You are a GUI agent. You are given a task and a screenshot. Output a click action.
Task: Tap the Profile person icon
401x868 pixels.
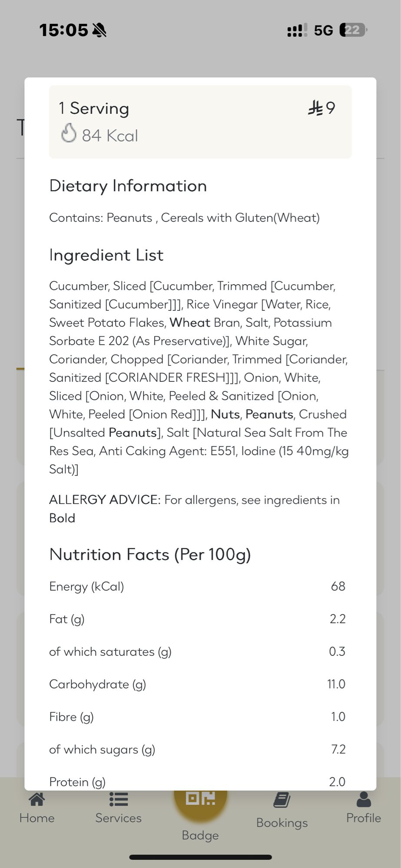pos(364,799)
